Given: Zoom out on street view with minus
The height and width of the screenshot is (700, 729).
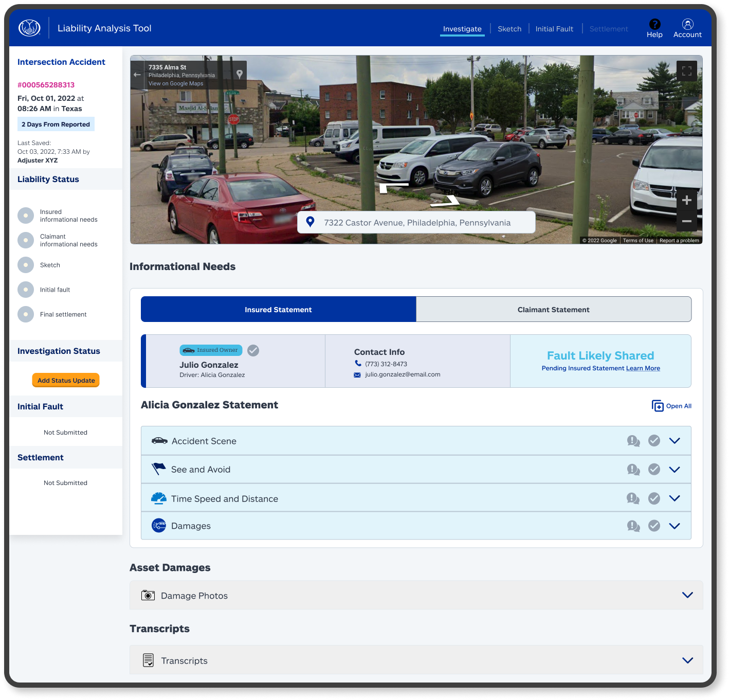Looking at the screenshot, I should [x=686, y=221].
